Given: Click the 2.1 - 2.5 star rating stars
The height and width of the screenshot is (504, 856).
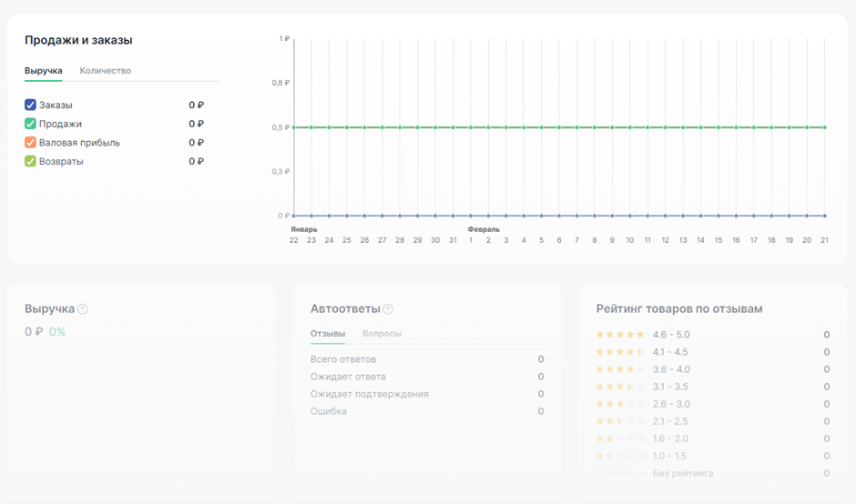Looking at the screenshot, I should [x=619, y=421].
